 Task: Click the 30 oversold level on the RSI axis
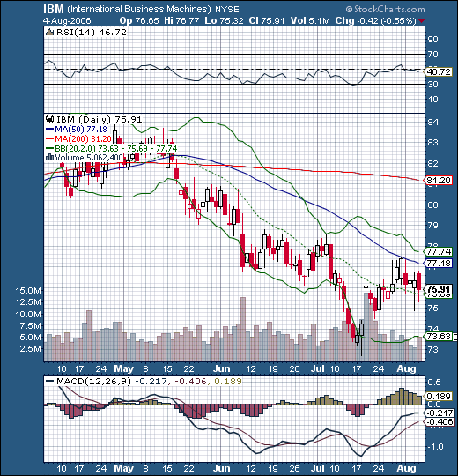click(432, 84)
